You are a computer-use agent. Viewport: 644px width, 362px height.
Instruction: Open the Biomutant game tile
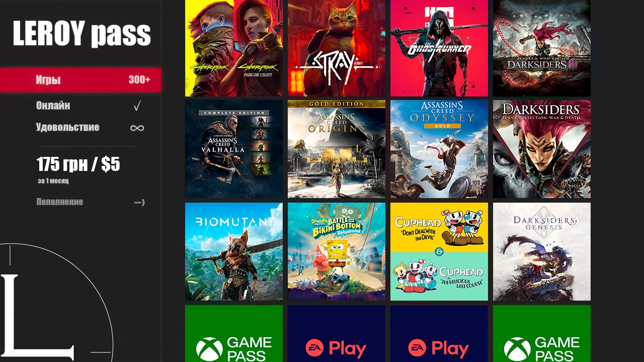click(x=234, y=251)
